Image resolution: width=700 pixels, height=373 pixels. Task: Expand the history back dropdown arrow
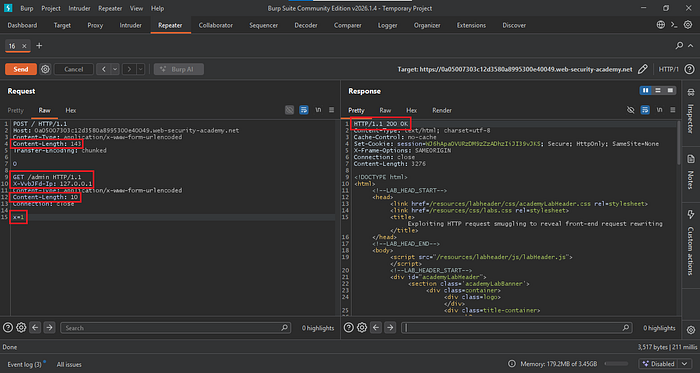coord(115,69)
